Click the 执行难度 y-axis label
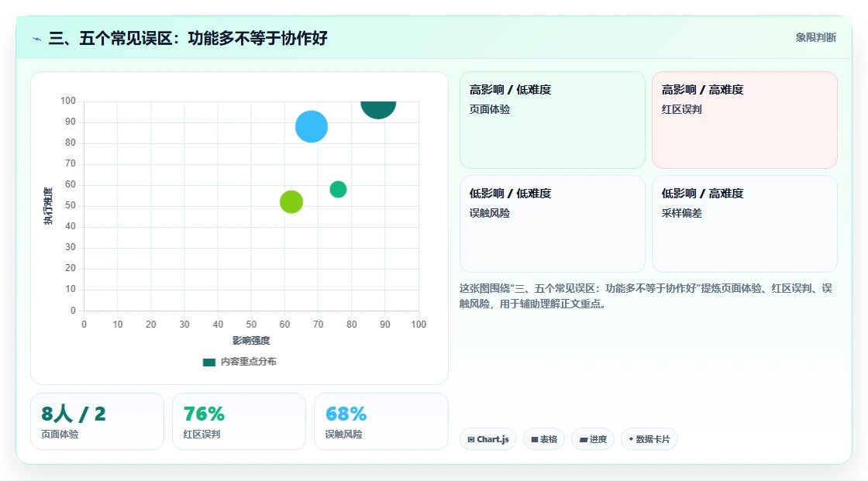The width and height of the screenshot is (868, 481). click(x=48, y=206)
